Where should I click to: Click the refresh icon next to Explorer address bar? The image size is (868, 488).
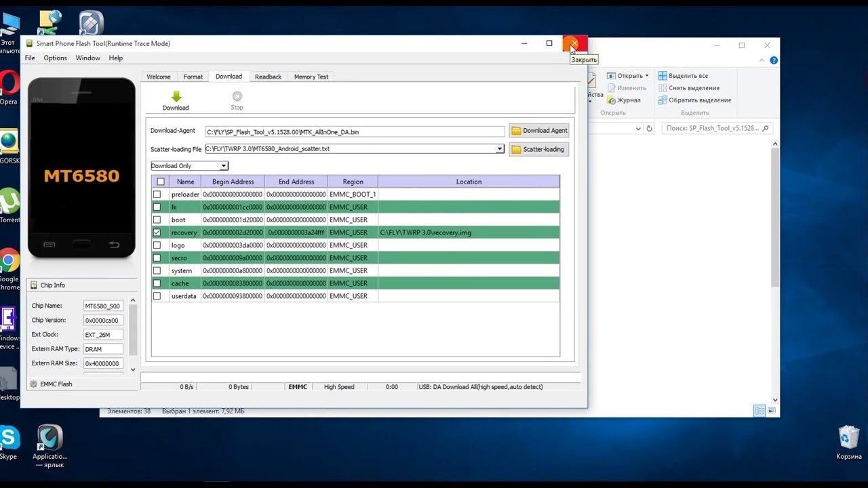(x=649, y=128)
